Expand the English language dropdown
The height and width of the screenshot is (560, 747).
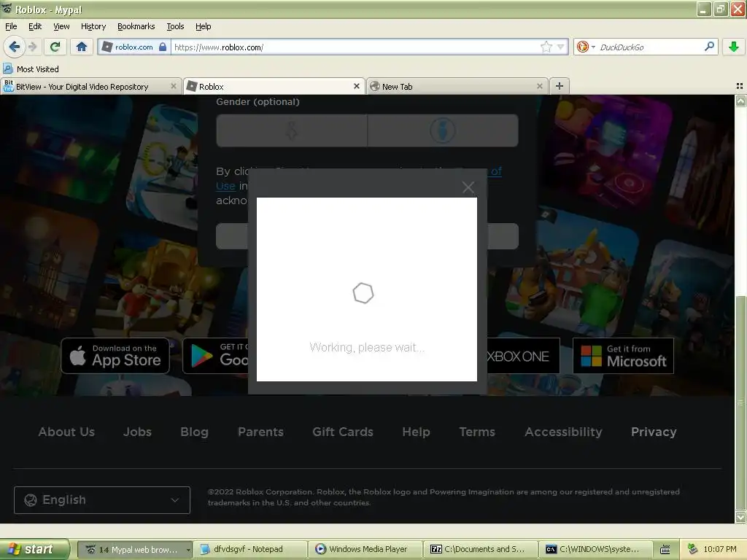point(102,500)
